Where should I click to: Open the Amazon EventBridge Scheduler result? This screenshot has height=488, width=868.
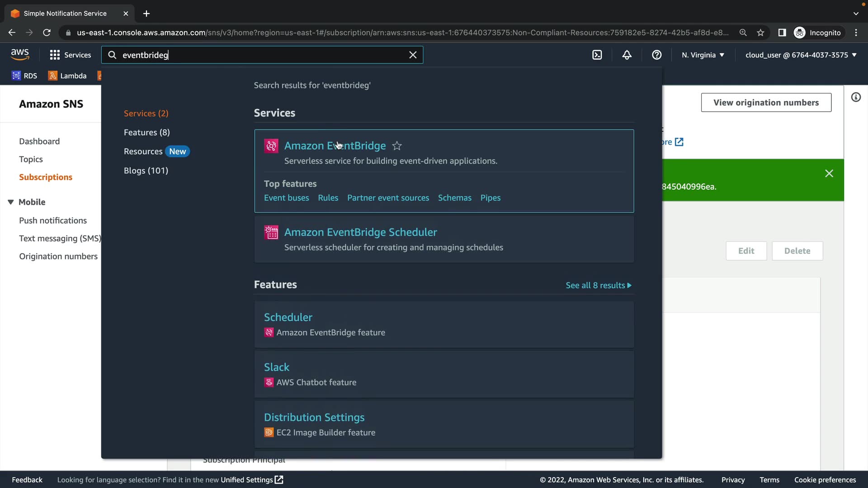click(360, 232)
